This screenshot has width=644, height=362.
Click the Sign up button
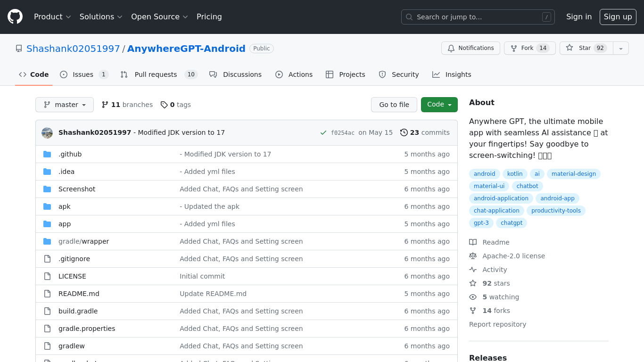(x=618, y=17)
